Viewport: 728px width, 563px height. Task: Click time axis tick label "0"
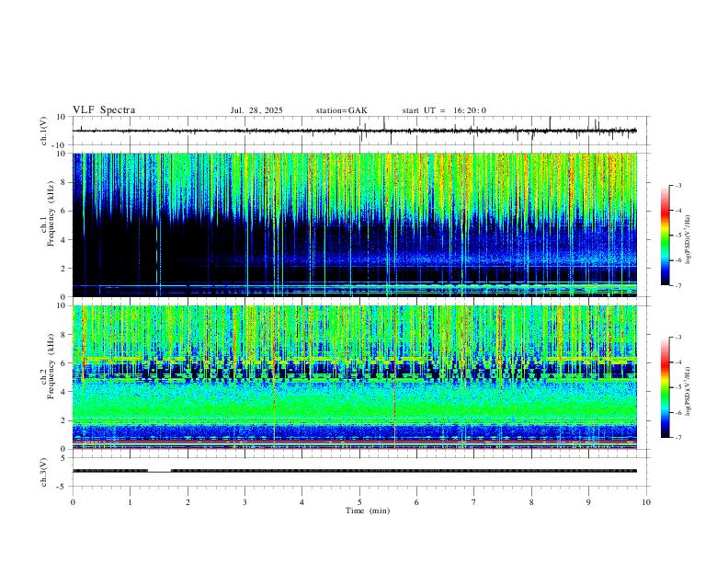(x=73, y=502)
